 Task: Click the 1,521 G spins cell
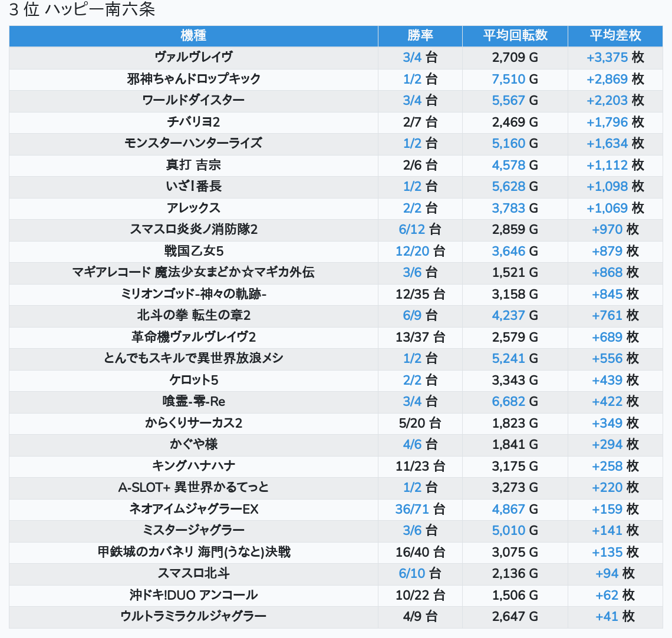(x=515, y=272)
